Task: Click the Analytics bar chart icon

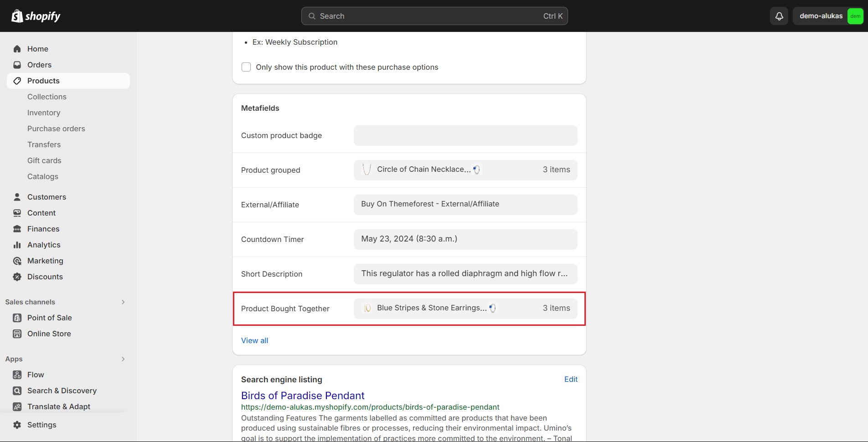Action: point(17,245)
